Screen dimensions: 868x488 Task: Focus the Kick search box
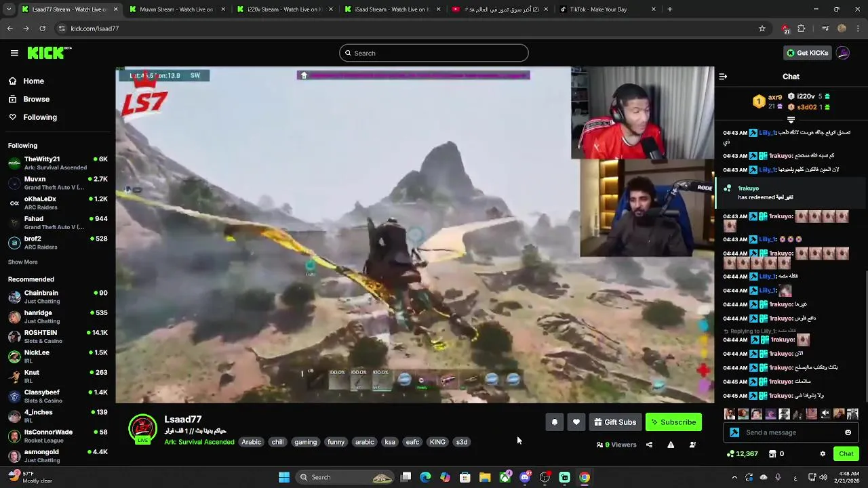click(434, 53)
